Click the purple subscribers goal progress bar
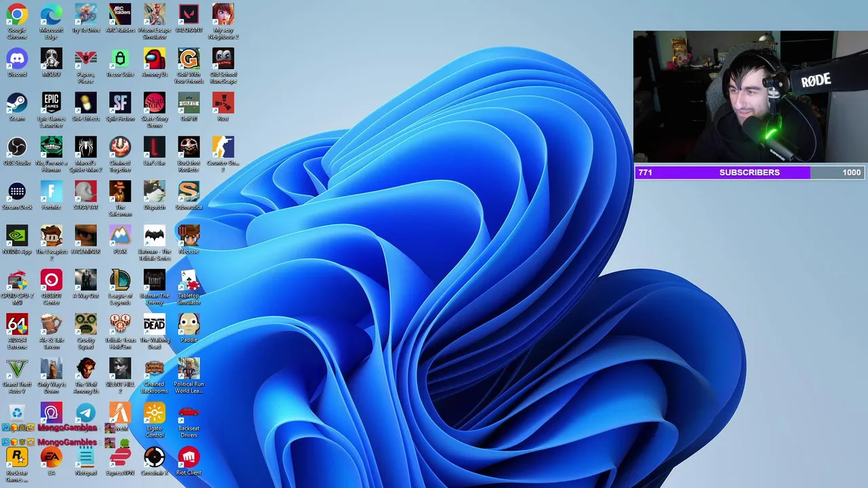 pyautogui.click(x=749, y=172)
